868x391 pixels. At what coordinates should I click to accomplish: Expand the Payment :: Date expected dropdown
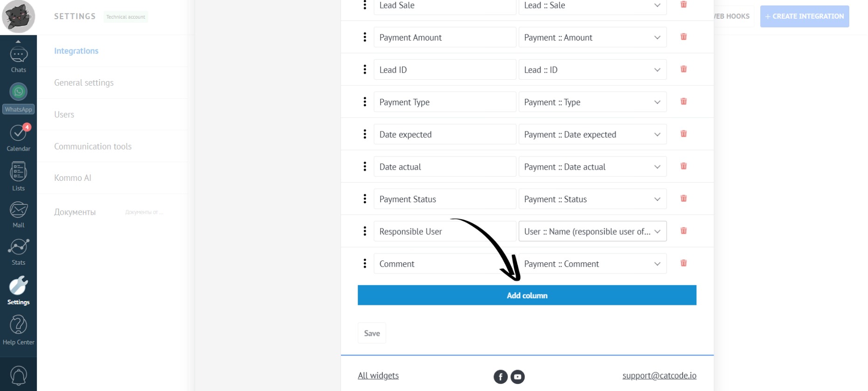pyautogui.click(x=592, y=134)
